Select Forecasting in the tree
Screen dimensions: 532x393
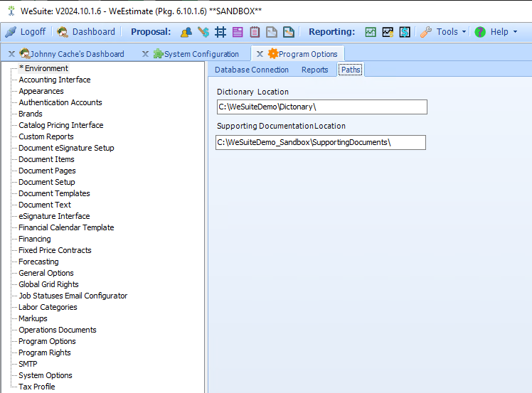(38, 262)
